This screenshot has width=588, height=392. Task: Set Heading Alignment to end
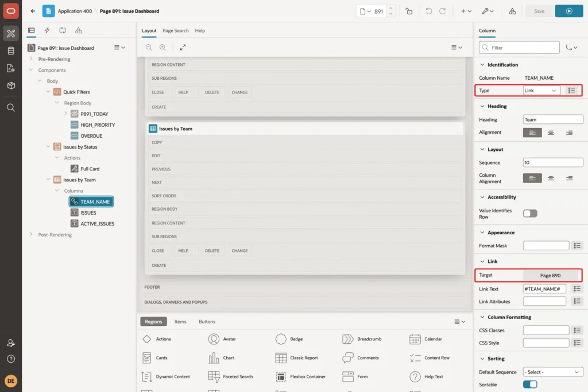(569, 133)
